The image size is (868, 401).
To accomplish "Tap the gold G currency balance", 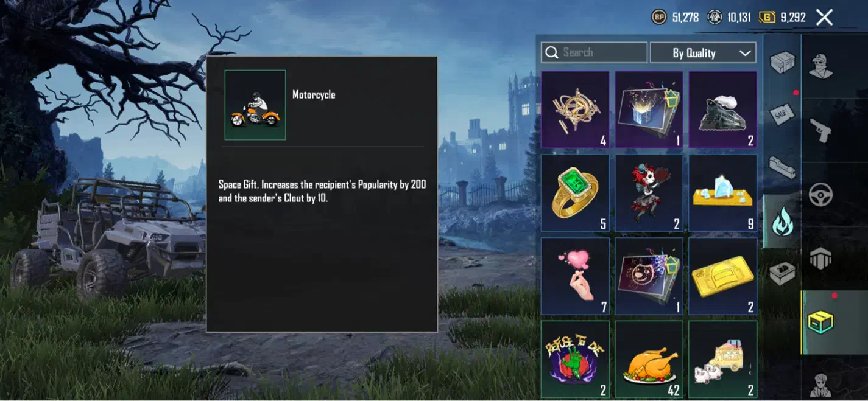I will tap(783, 18).
